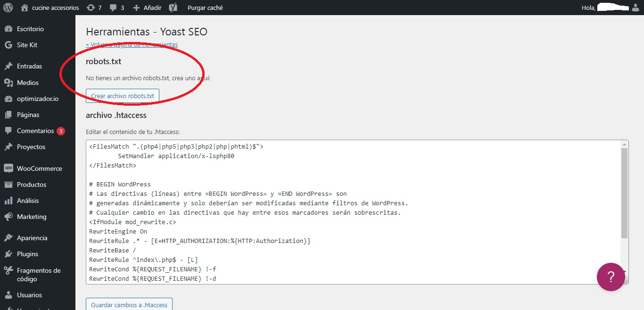Viewport: 644px width, 310px height.
Task: Click Crear archivo robots.txt button
Action: coord(123,96)
